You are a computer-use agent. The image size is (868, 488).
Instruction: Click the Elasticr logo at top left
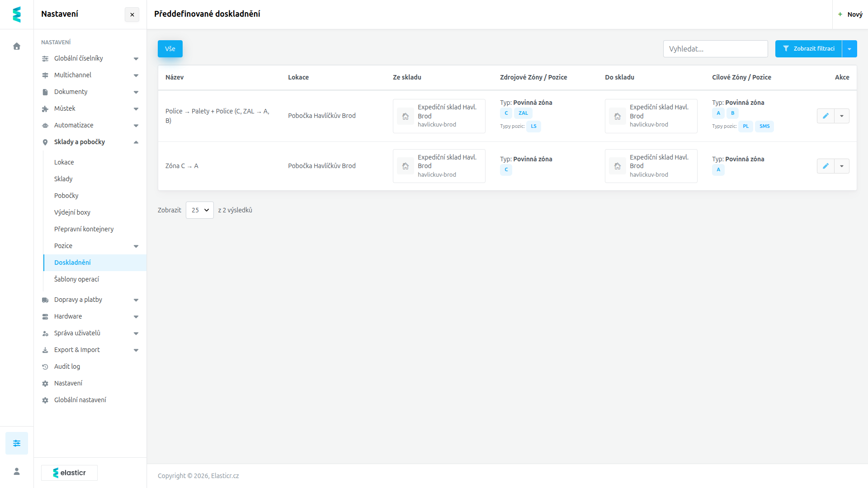tap(17, 14)
